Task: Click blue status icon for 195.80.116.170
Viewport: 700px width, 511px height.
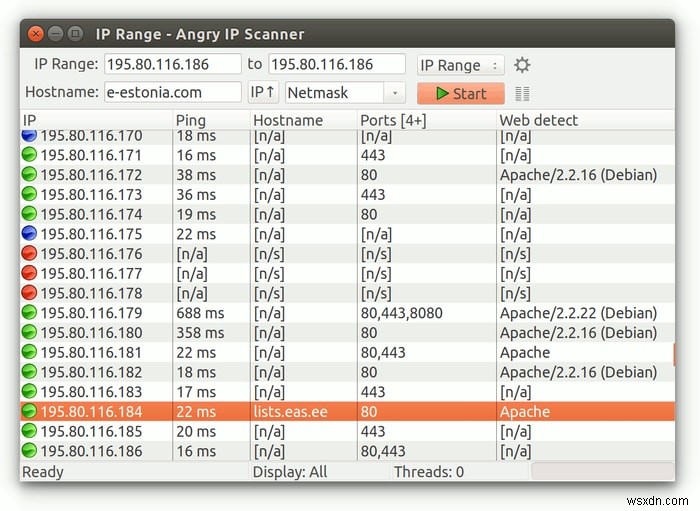Action: pos(29,135)
